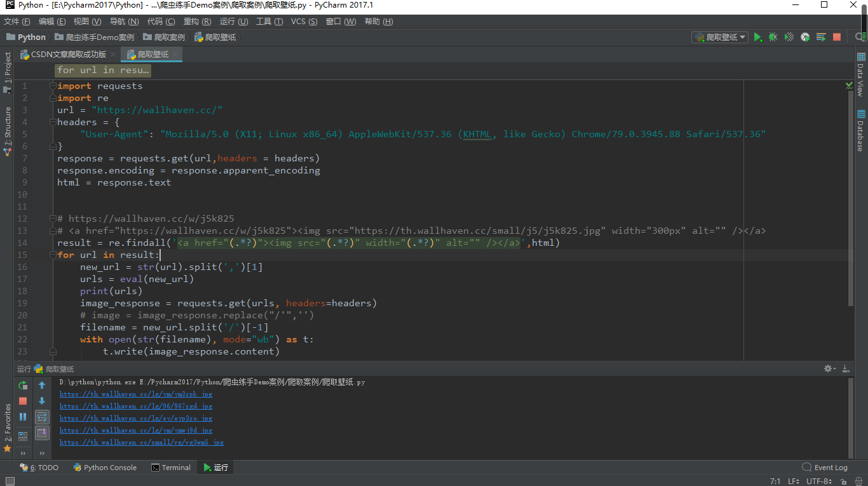Viewport: 868px width, 486px height.
Task: Collapse the for loop fold at line 15
Action: click(x=53, y=255)
